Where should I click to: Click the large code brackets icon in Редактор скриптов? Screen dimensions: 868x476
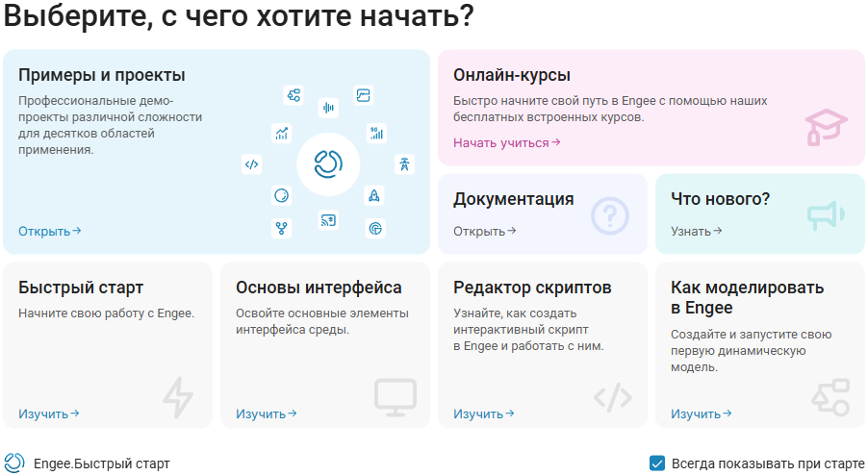click(x=613, y=397)
